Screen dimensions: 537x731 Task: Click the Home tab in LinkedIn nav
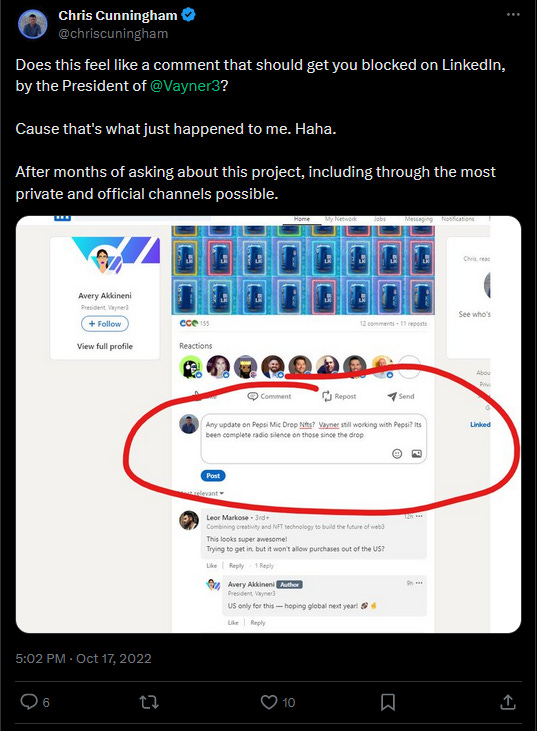click(x=302, y=219)
